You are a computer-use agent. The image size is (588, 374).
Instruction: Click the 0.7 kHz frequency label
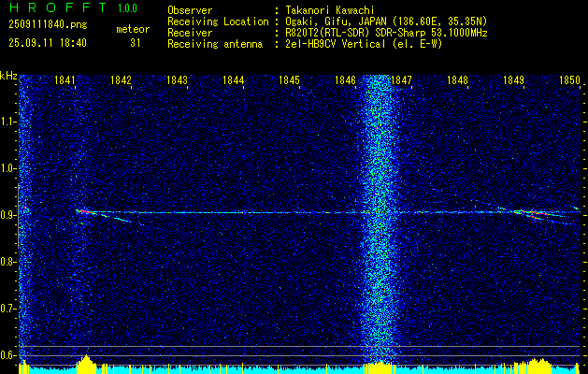click(x=7, y=309)
